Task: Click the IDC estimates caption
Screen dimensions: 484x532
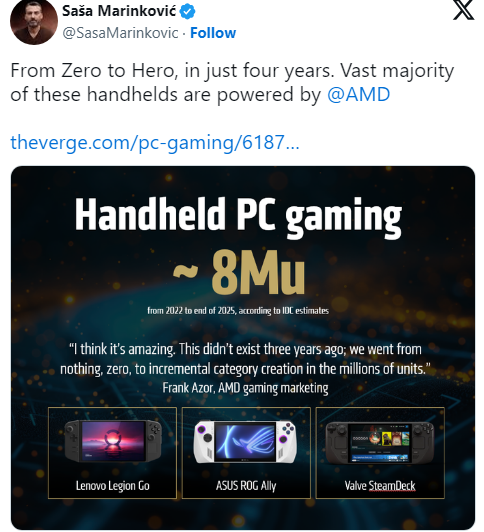Action: [238, 310]
